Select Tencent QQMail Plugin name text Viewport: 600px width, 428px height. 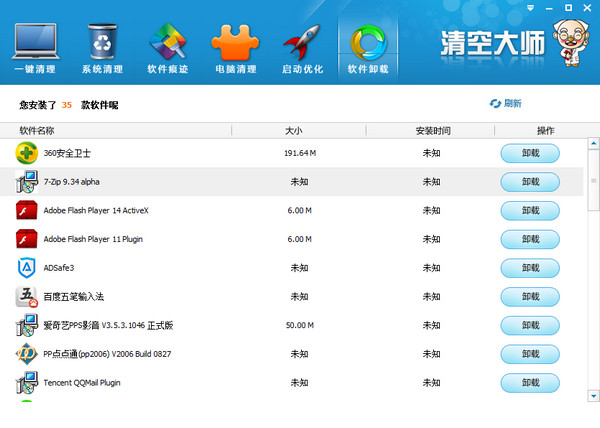[x=82, y=382]
